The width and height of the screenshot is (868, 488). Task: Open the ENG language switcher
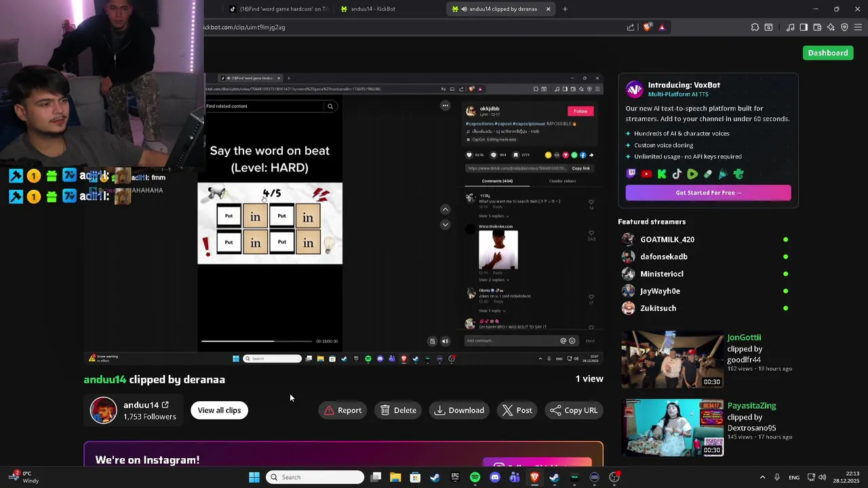[794, 477]
